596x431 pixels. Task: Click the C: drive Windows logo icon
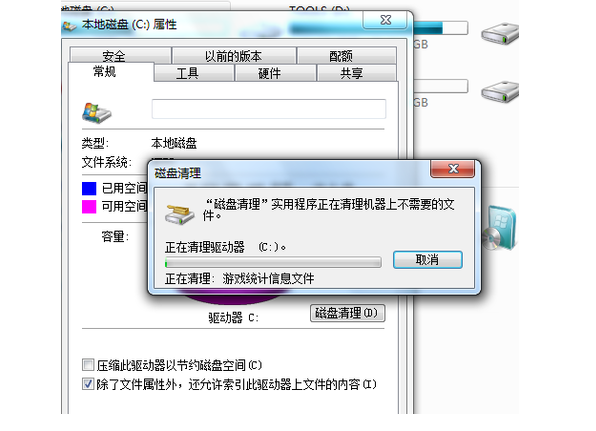(x=97, y=113)
